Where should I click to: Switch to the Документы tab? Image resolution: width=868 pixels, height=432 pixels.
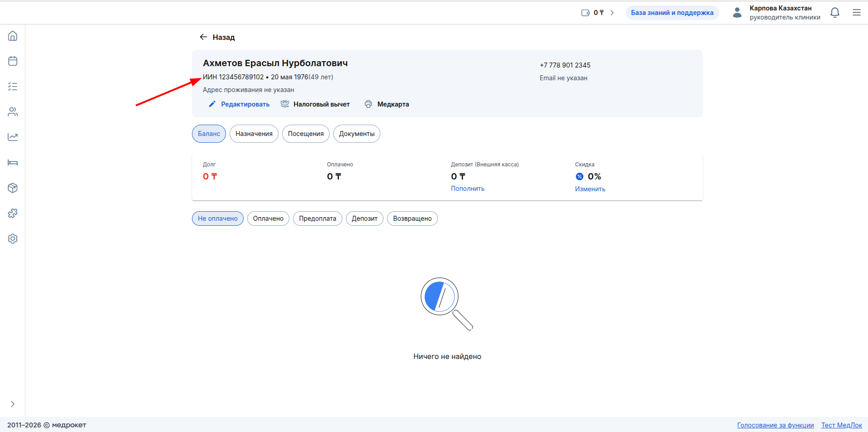pyautogui.click(x=356, y=134)
